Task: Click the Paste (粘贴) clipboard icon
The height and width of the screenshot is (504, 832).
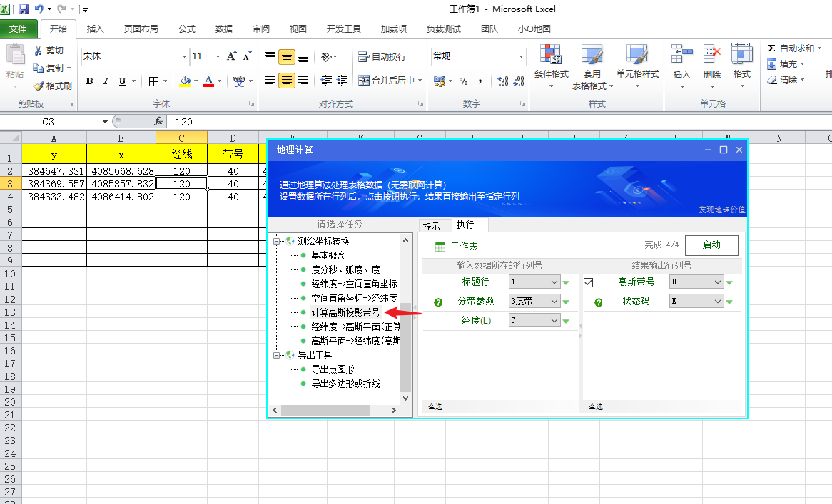Action: (x=16, y=54)
